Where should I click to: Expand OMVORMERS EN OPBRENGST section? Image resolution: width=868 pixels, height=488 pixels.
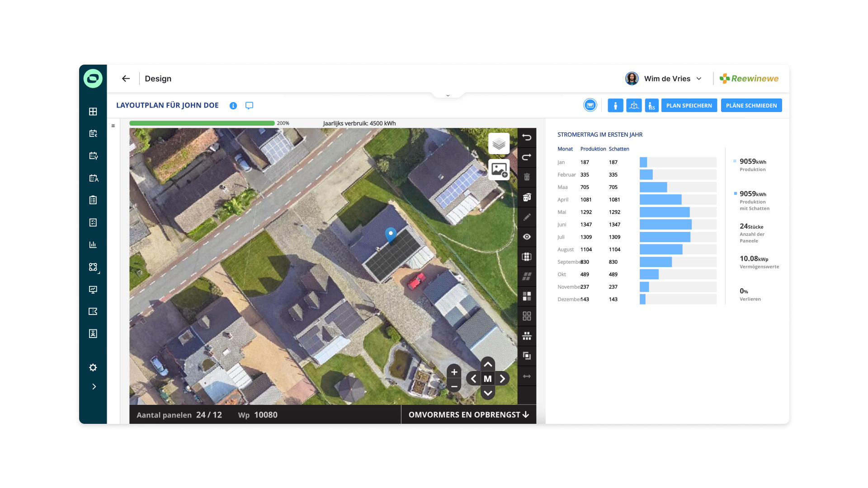(468, 414)
